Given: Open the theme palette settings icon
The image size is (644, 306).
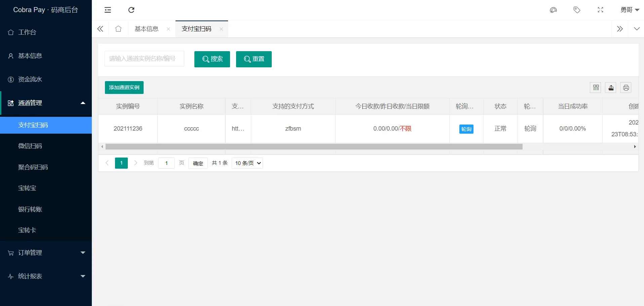Looking at the screenshot, I should 553,10.
